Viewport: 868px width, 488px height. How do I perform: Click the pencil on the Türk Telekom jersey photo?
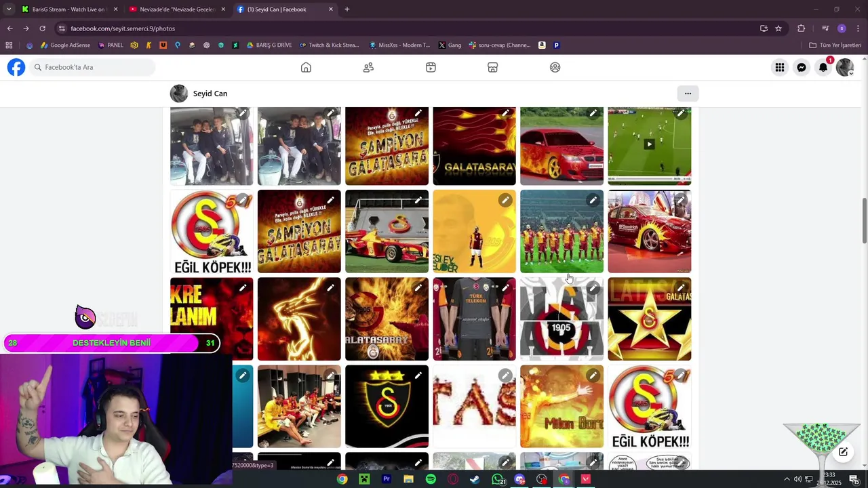[506, 288]
